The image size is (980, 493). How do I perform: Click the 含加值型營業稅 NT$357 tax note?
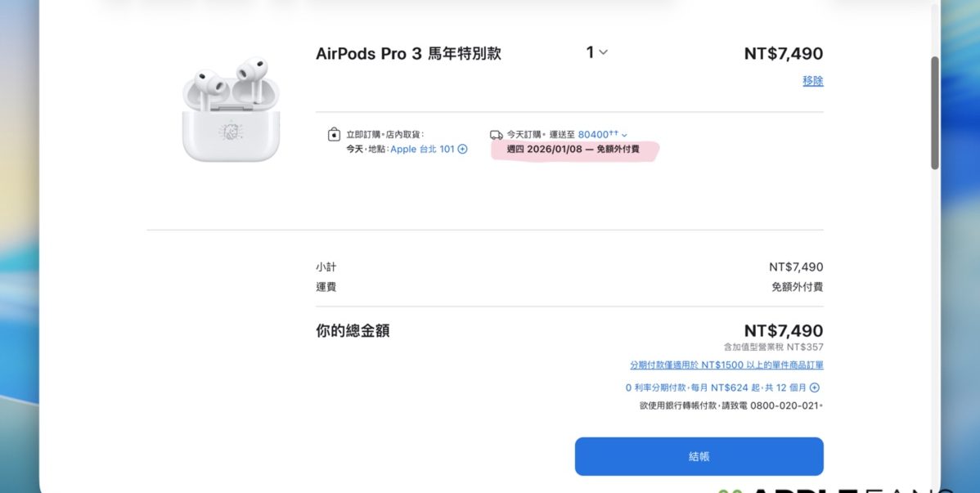(x=773, y=347)
